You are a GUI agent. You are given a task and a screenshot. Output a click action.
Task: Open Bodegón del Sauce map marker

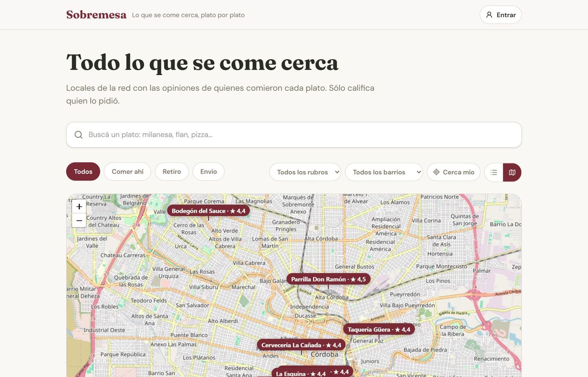(x=208, y=211)
